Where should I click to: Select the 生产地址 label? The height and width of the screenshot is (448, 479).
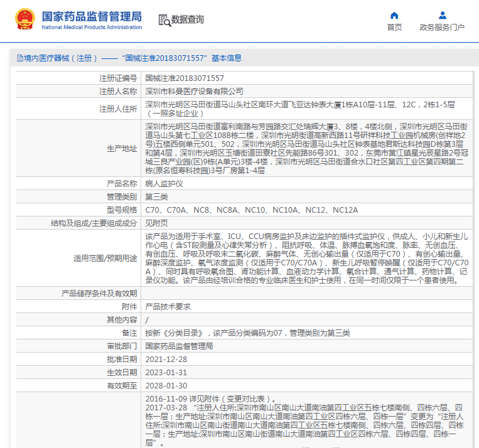(x=122, y=149)
